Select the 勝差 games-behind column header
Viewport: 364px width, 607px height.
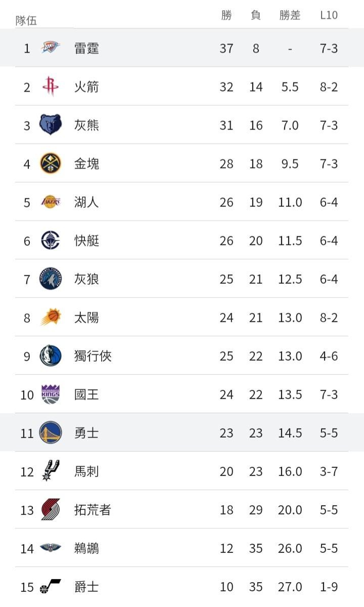(290, 15)
